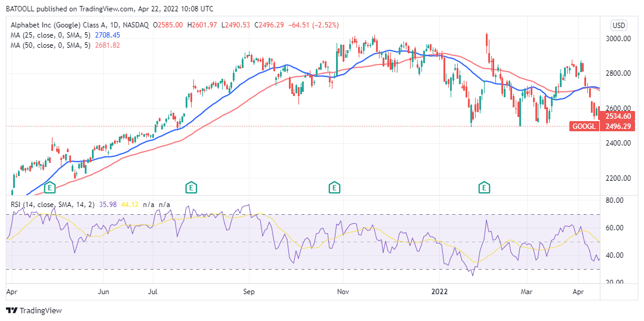Click the 2022 time axis label
This screenshot has width=644, height=321.
[x=439, y=292]
